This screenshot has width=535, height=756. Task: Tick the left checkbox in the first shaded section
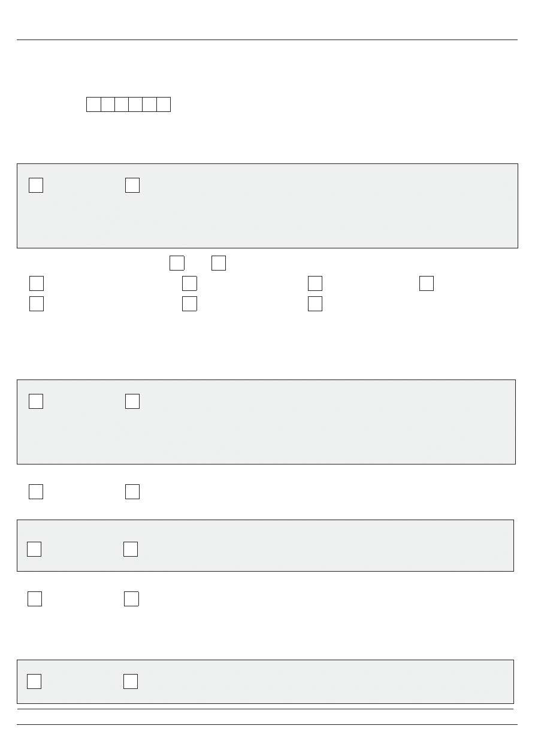(36, 186)
